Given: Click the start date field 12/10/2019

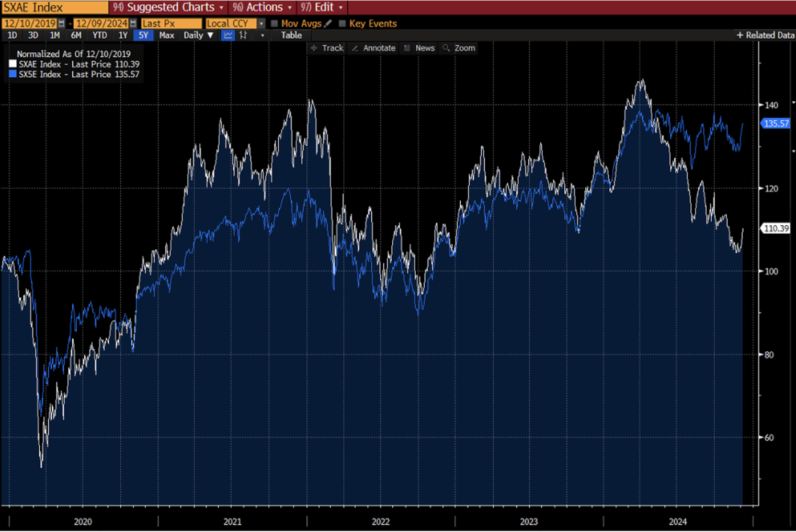Looking at the screenshot, I should pos(30,24).
